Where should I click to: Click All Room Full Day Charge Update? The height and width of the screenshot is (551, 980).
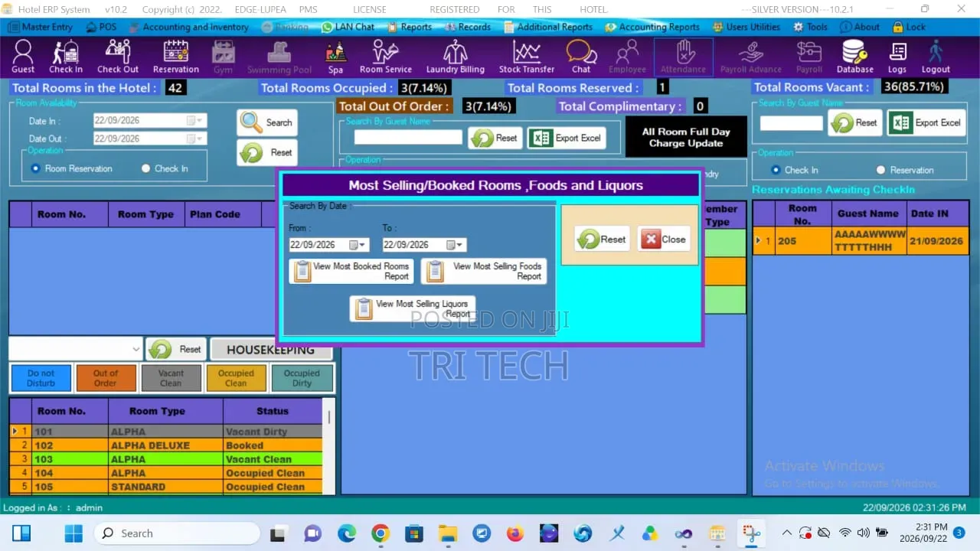[686, 138]
